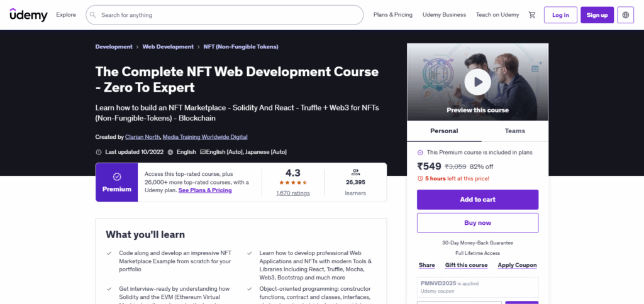Select the Personal tab
The height and width of the screenshot is (304, 644).
[444, 131]
